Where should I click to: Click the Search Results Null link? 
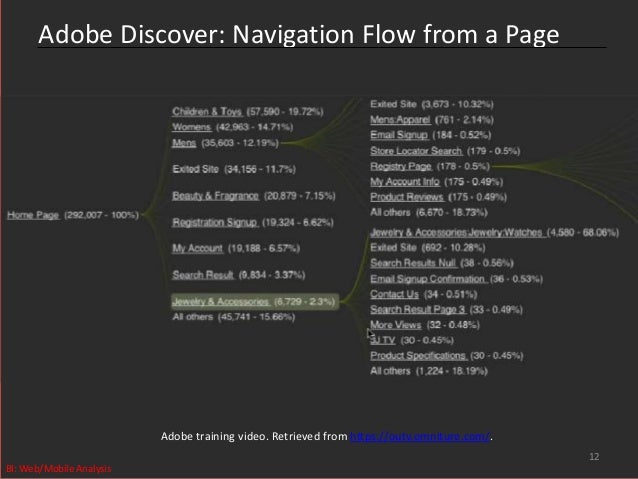click(413, 263)
